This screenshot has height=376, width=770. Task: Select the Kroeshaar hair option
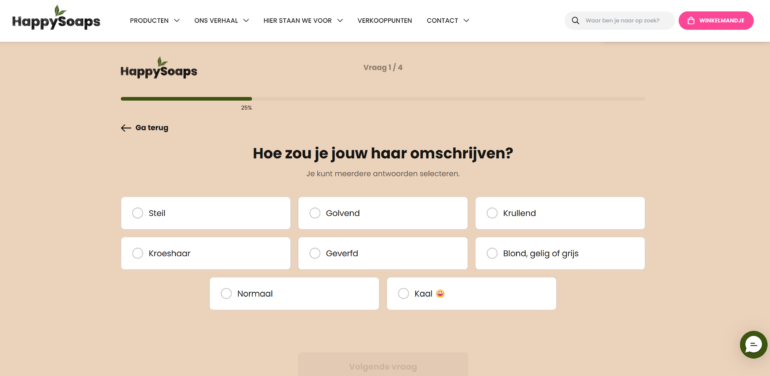(206, 253)
